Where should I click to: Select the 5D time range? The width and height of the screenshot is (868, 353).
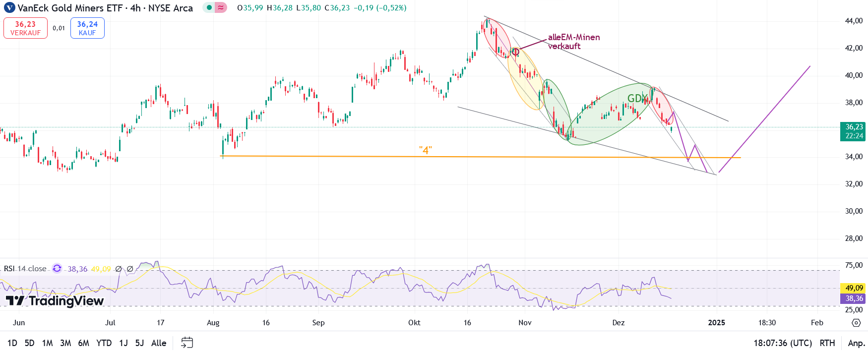pyautogui.click(x=29, y=343)
